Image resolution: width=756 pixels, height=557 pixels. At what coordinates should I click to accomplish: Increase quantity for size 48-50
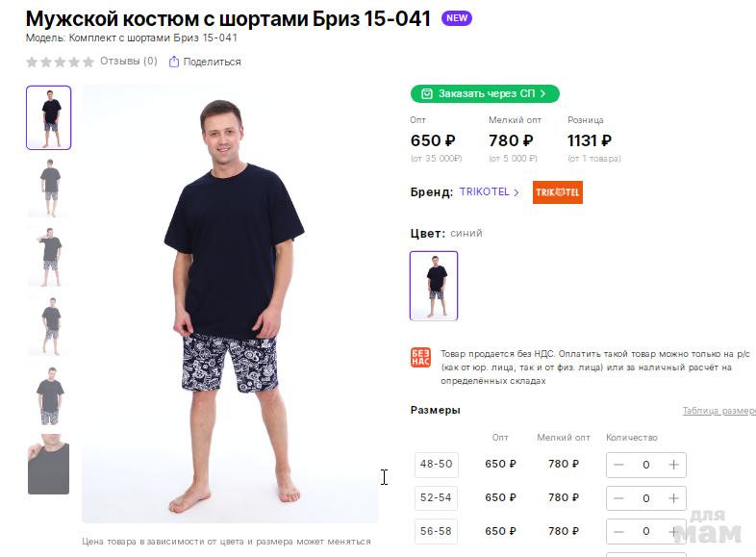pos(673,465)
